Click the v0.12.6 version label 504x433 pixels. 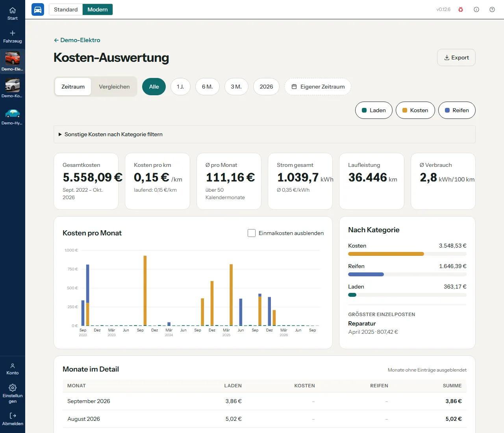[x=443, y=9]
